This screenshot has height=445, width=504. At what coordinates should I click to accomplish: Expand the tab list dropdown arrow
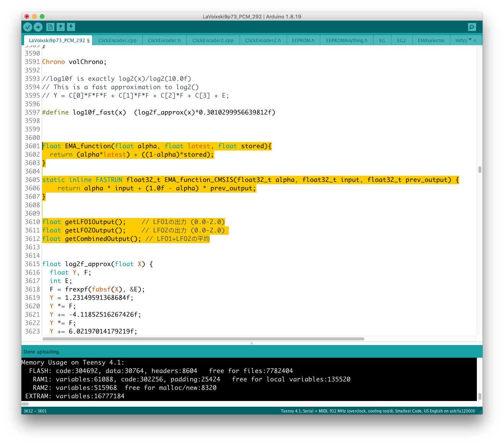[470, 40]
